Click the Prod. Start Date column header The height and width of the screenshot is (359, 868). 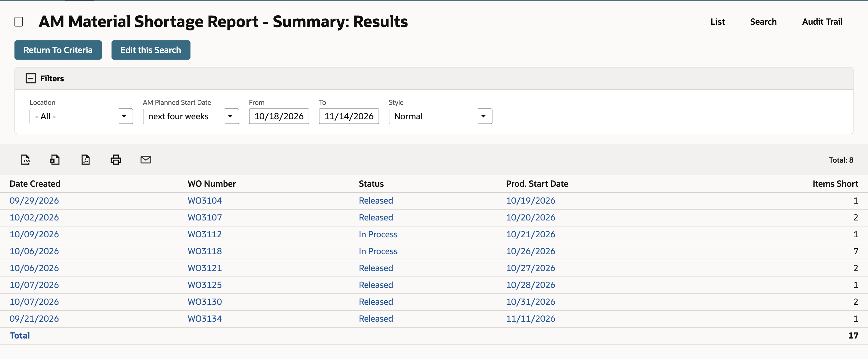click(x=537, y=184)
